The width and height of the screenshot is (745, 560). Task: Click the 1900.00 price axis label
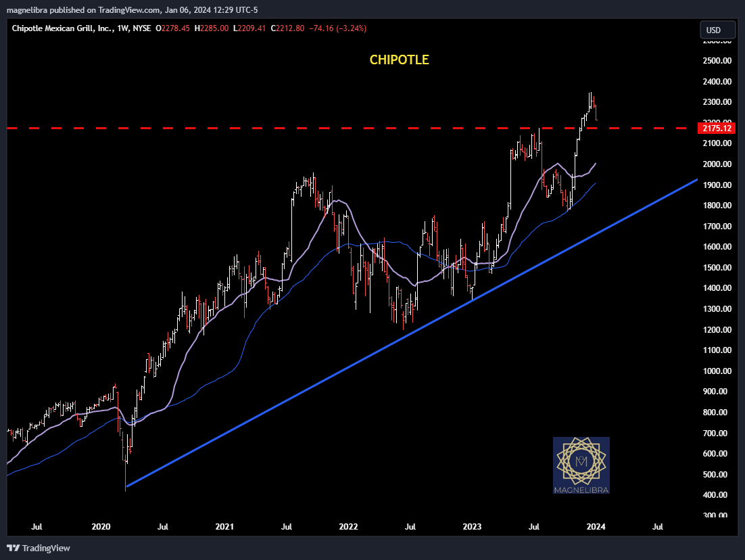click(717, 185)
